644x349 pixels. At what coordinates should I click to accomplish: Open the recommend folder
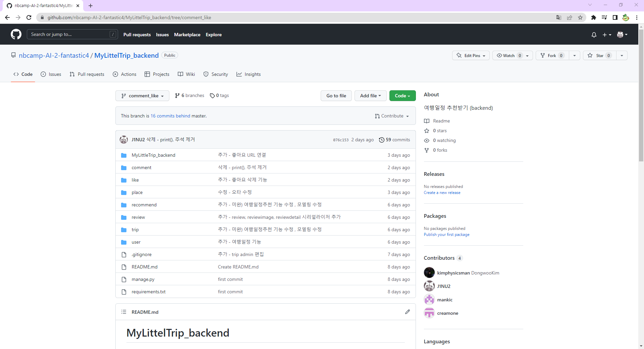coord(144,205)
